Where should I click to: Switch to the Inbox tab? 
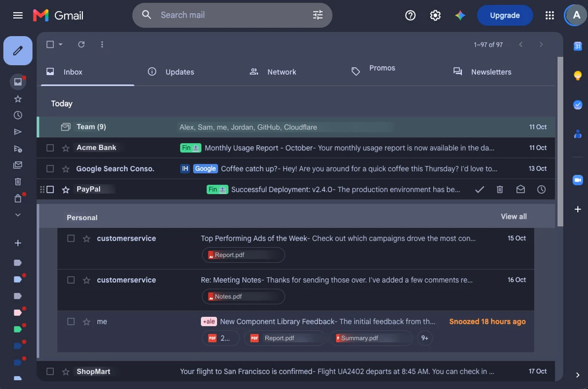click(x=87, y=72)
